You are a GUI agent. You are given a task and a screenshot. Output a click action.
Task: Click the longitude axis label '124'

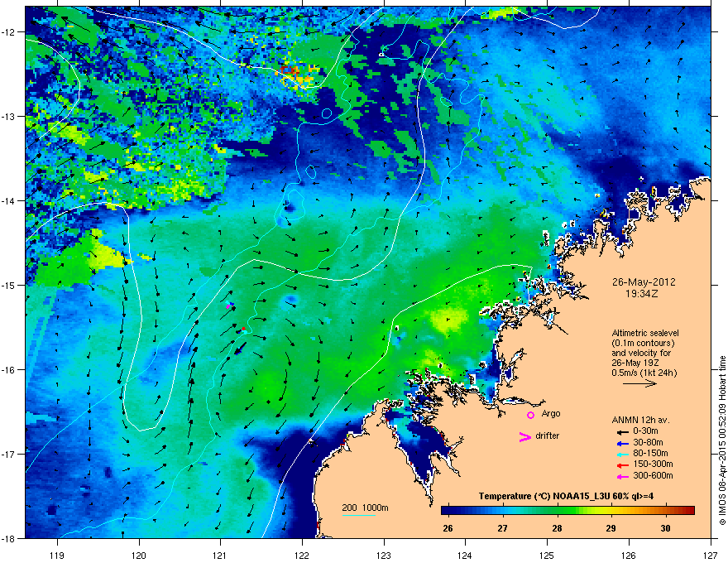465,555
